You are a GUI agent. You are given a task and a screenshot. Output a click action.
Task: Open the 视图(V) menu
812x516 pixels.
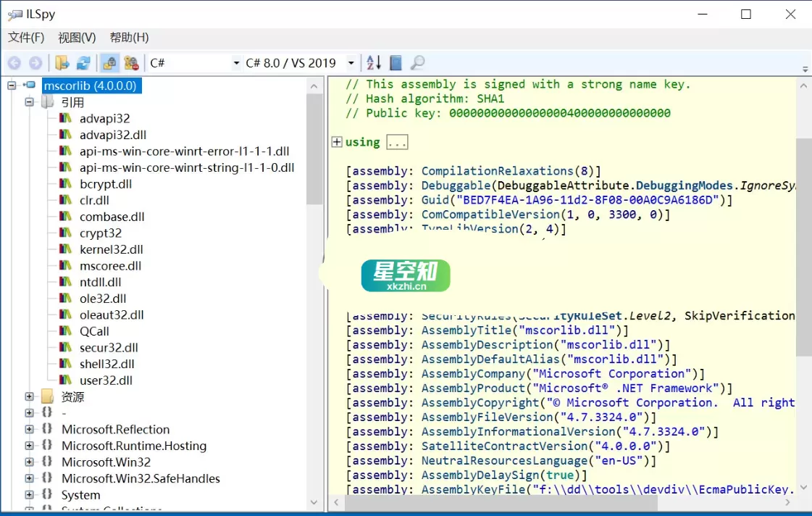pos(76,38)
